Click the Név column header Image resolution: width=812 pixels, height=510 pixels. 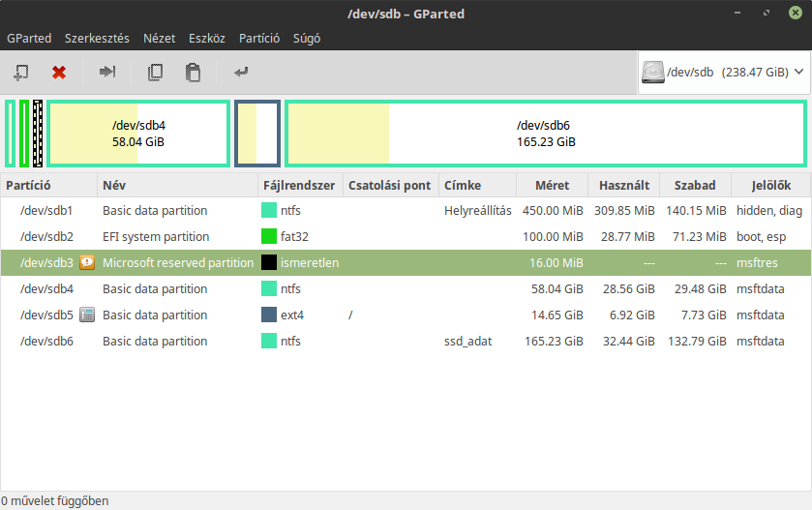coord(177,186)
